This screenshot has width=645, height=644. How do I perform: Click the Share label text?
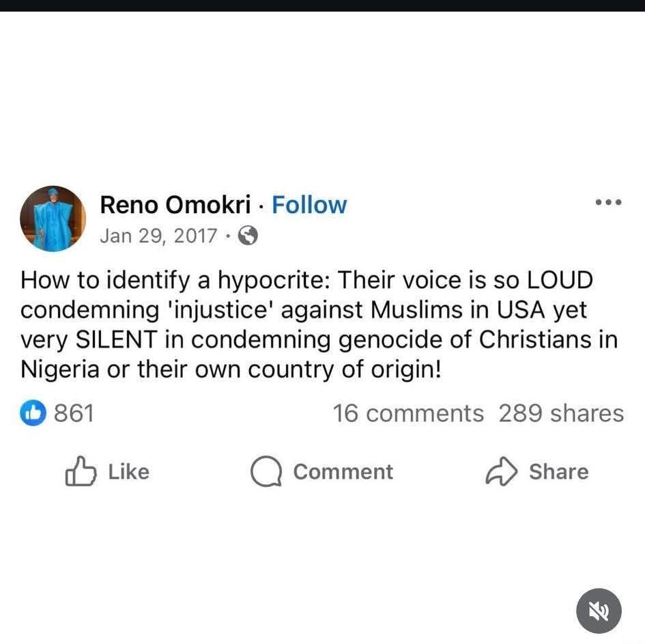tap(558, 472)
